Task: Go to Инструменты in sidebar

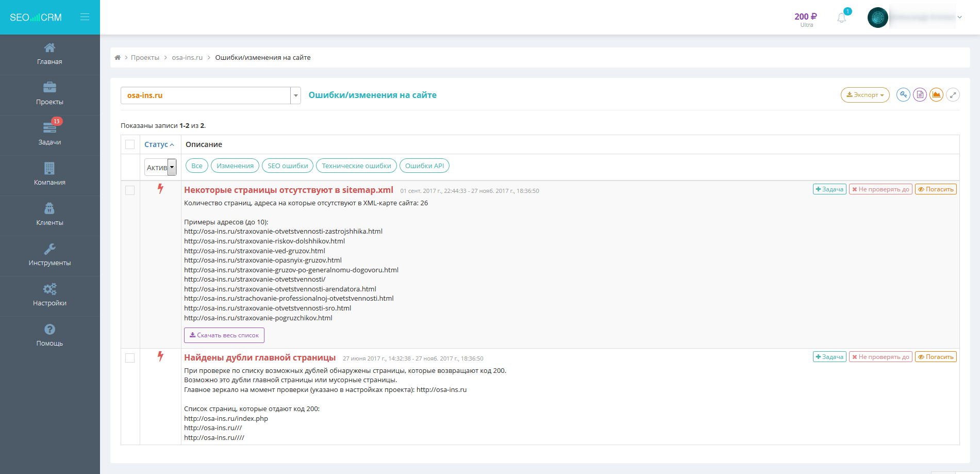Action: 50,256
